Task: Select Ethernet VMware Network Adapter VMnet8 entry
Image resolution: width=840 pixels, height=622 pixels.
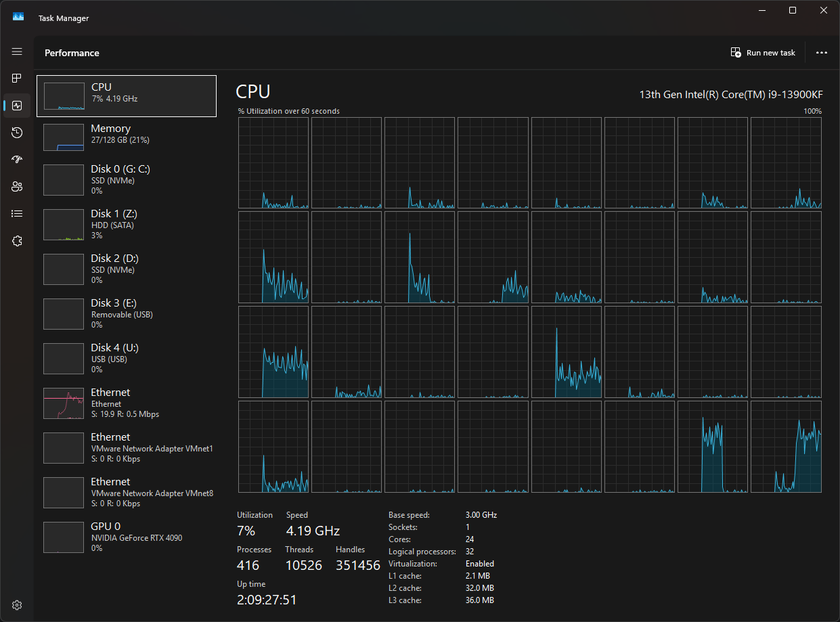Action: point(127,492)
